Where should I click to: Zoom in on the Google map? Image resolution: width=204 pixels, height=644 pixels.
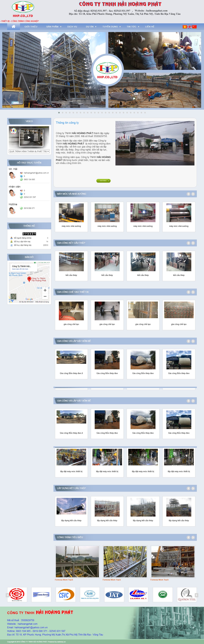45,290
